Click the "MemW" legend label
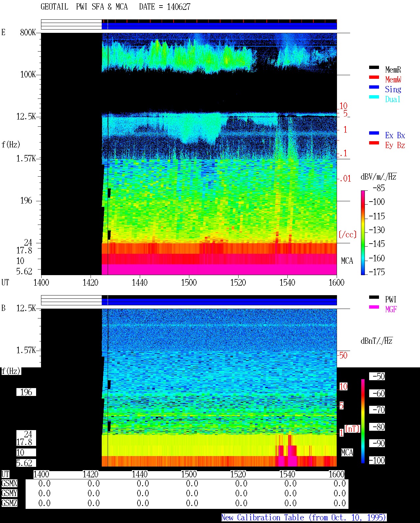The width and height of the screenshot is (420, 523). (393, 79)
